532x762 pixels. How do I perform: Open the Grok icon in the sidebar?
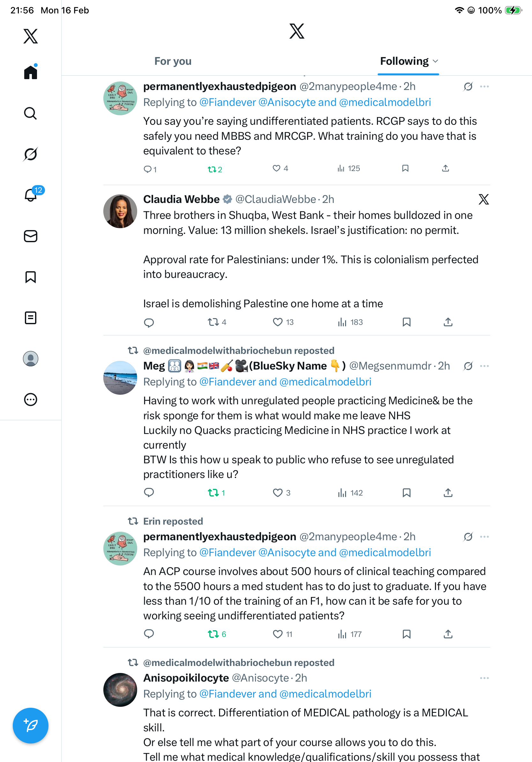[x=31, y=154]
